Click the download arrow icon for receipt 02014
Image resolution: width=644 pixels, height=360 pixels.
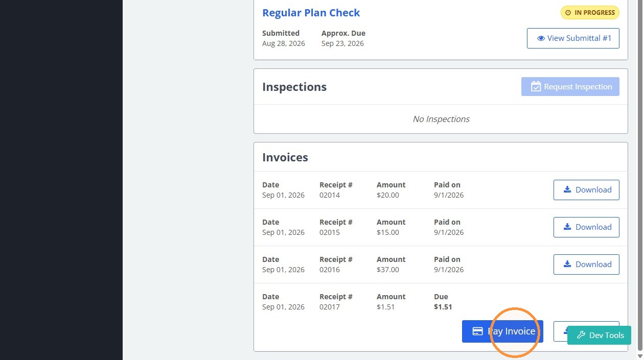pyautogui.click(x=567, y=190)
